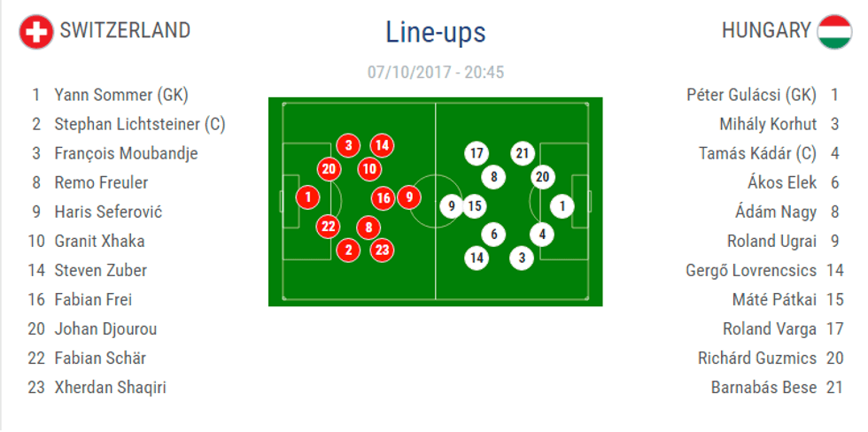Click Hungary goalkeeper marker number 1
This screenshot has height=432, width=868.
(562, 206)
